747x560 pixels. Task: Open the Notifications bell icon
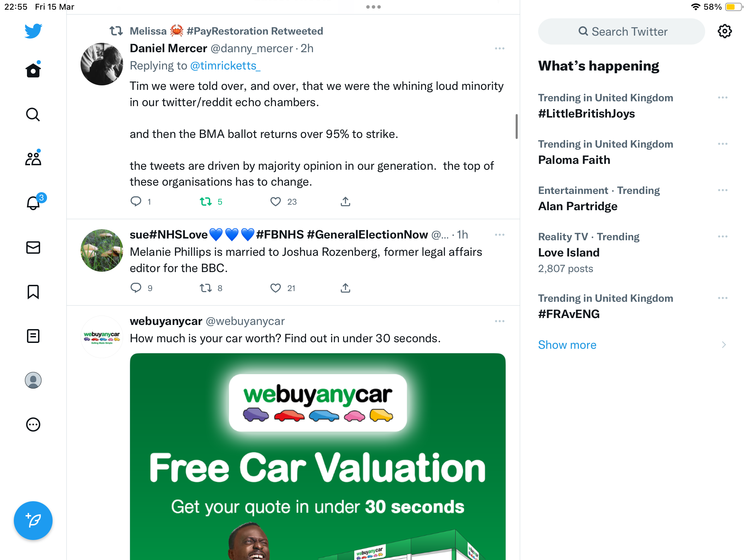click(34, 203)
